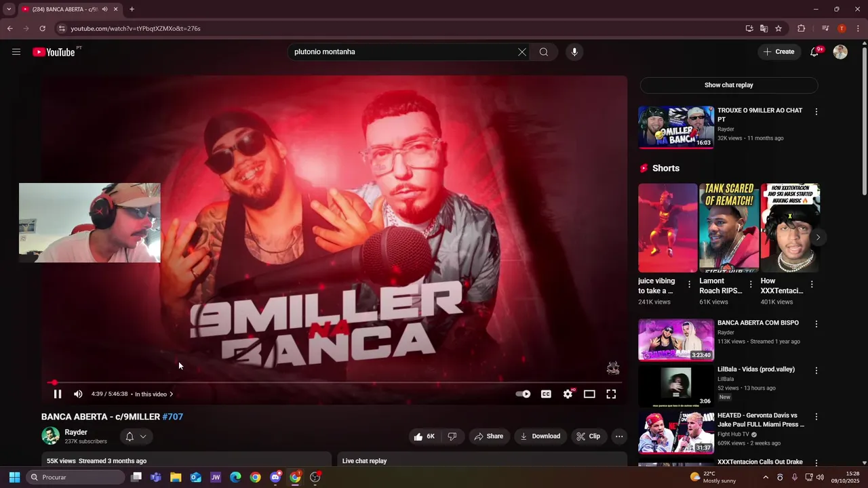This screenshot has height=488, width=868.
Task: Open Microsoft Teams from the taskbar
Action: (156, 477)
